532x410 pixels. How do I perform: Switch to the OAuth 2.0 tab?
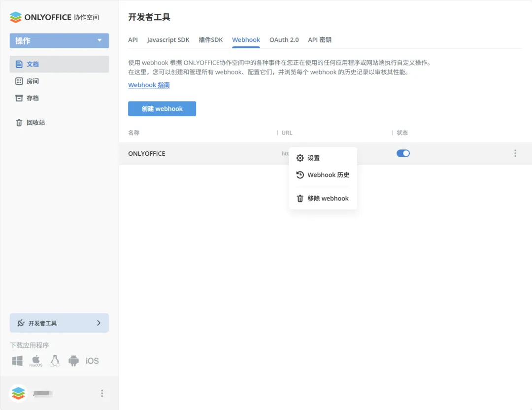(284, 40)
